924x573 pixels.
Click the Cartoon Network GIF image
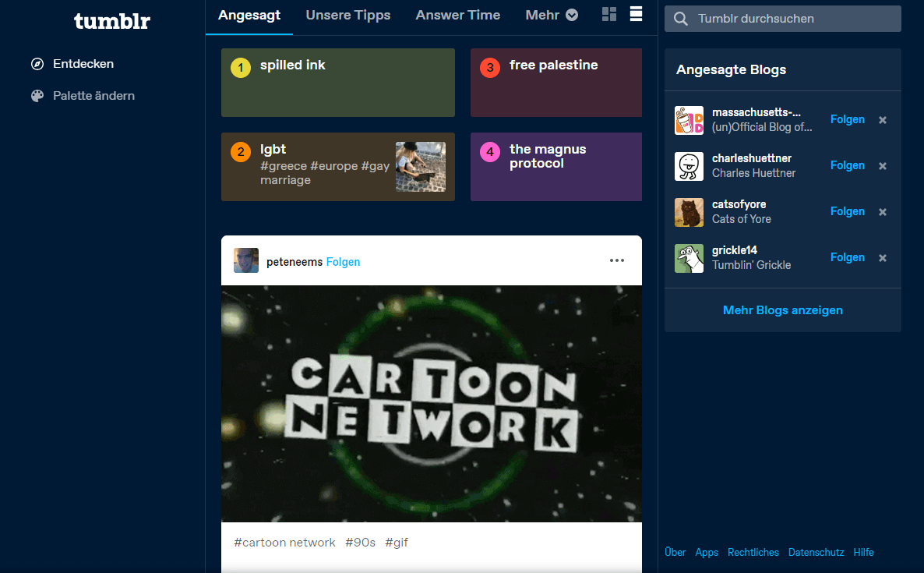(432, 404)
